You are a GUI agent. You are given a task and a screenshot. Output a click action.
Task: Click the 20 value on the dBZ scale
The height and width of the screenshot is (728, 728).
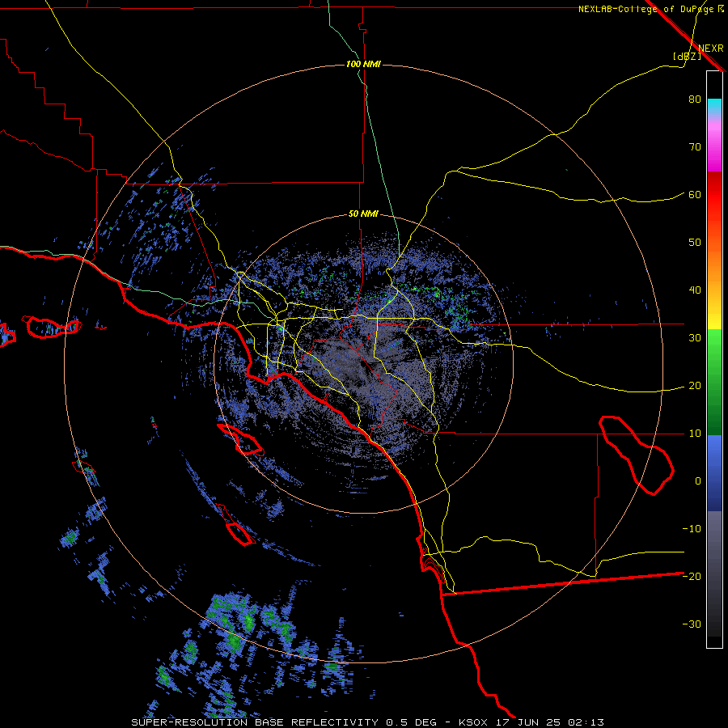coord(695,386)
